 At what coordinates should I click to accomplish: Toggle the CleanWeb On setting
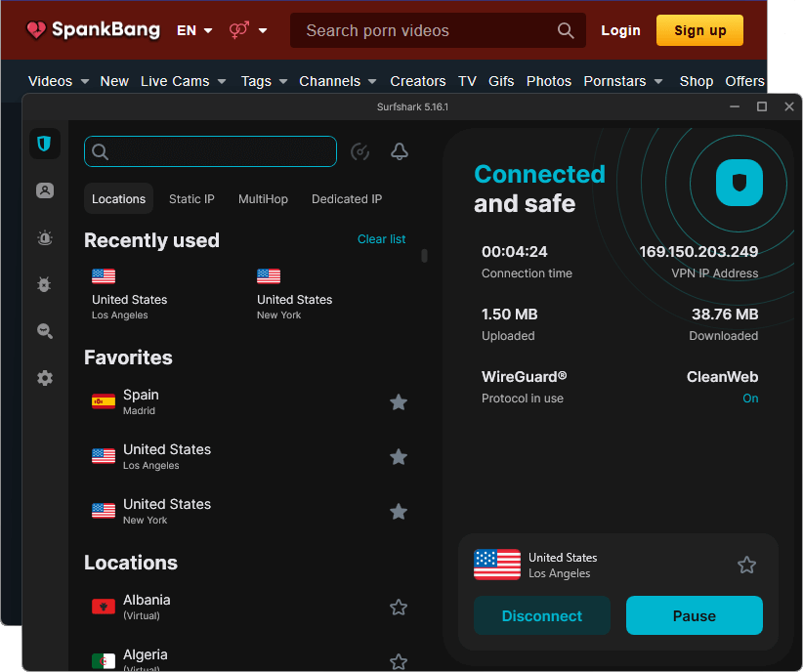point(750,399)
